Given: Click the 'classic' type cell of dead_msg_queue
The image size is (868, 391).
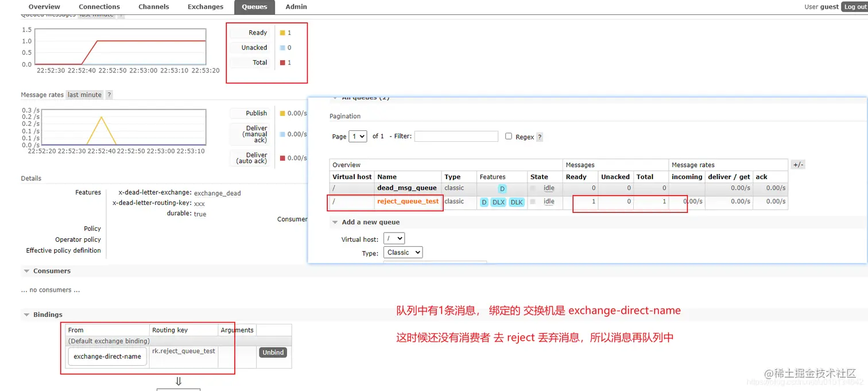Looking at the screenshot, I should [x=454, y=188].
